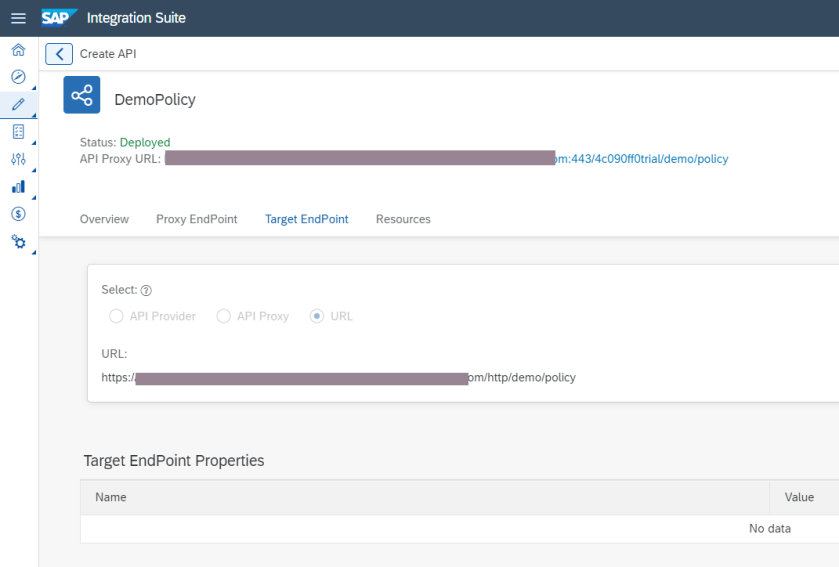This screenshot has width=839, height=567.
Task: Switch to the Overview tab
Action: coord(104,219)
